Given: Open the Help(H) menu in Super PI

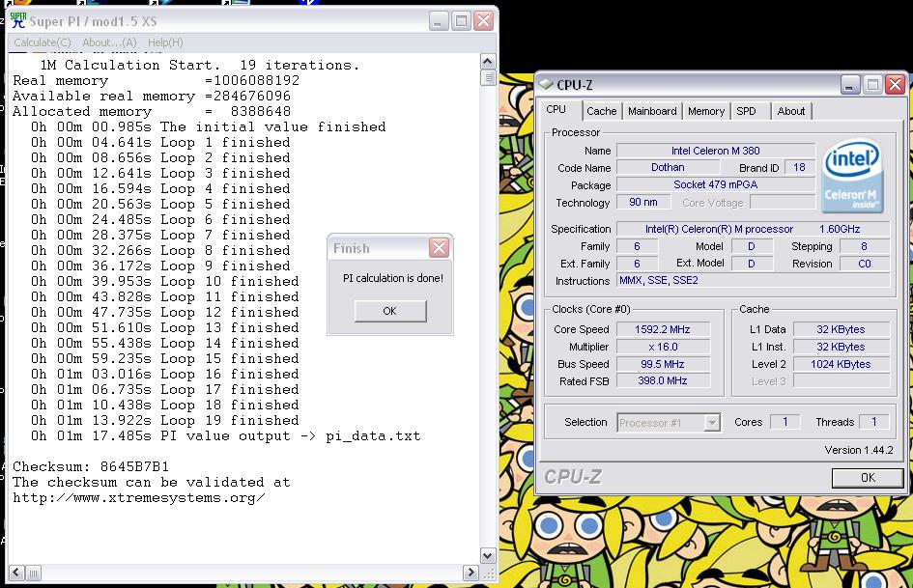Looking at the screenshot, I should pyautogui.click(x=165, y=42).
